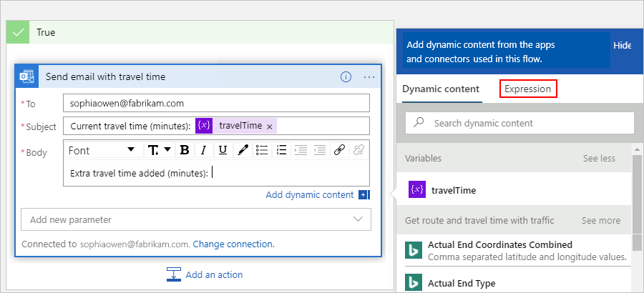Click the plus icon beside Add dynamic content

(364, 195)
